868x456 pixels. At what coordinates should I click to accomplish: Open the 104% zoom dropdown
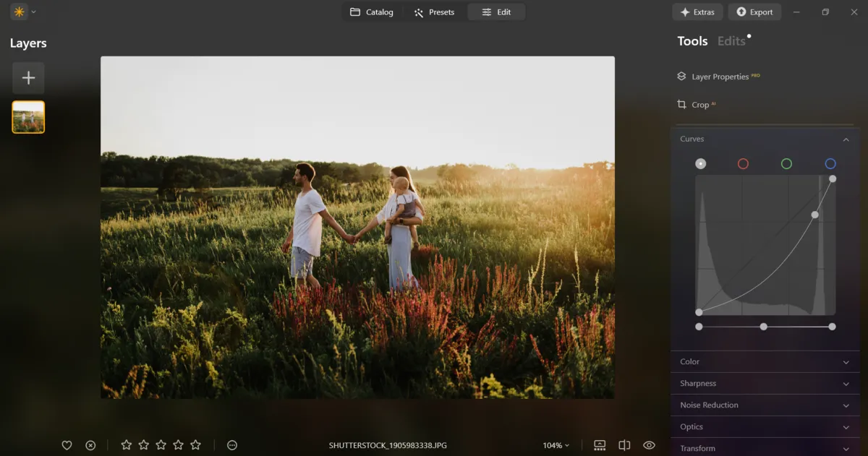(556, 445)
